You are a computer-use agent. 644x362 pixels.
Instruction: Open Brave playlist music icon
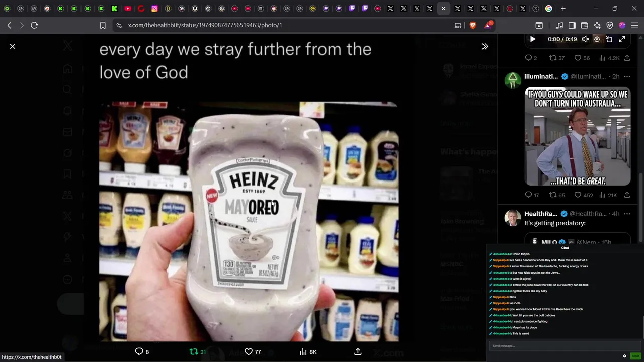pos(559,25)
